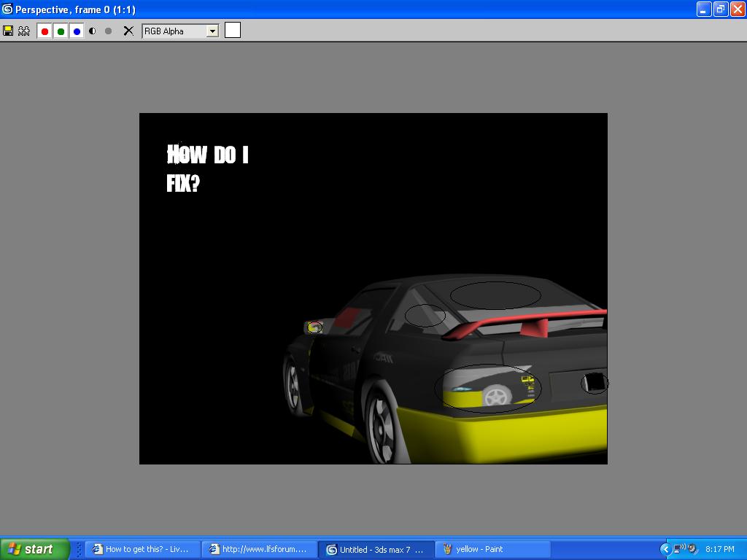Viewport: 747px width, 560px height.
Task: Switch to 'How to get this?' taskbar window
Action: tap(142, 549)
